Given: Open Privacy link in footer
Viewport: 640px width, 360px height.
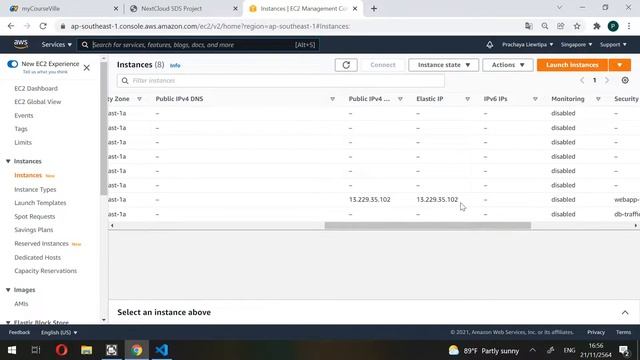Looking at the screenshot, I should coord(596,332).
